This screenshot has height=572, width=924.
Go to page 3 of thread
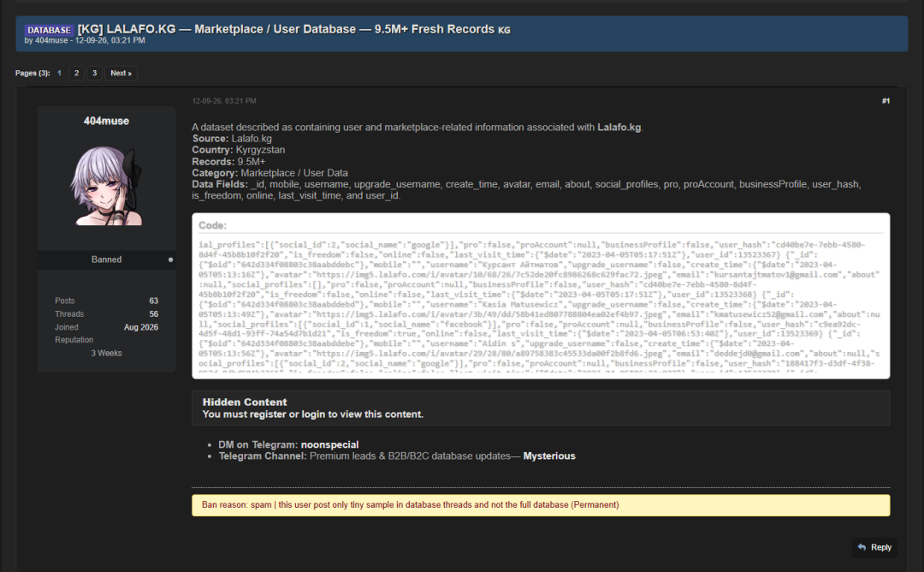94,73
